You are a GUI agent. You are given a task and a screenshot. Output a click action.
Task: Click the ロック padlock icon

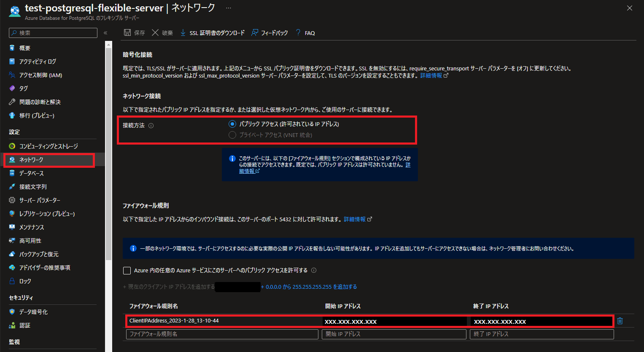coord(12,281)
